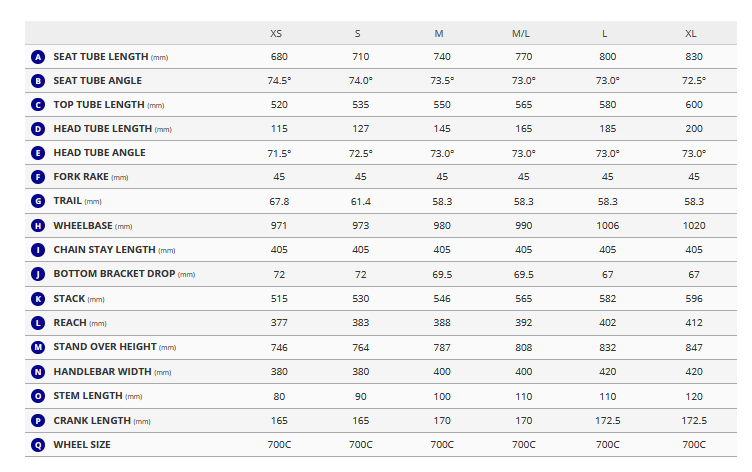The height and width of the screenshot is (472, 752).
Task: Click the D badge for Head Tube Length
Action: coord(38,129)
